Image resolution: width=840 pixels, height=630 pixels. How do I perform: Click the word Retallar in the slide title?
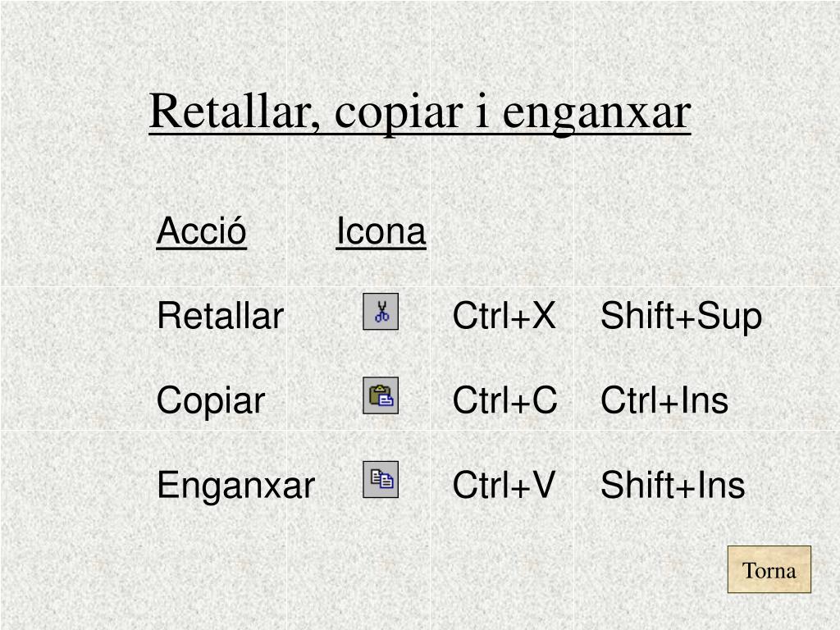pos(235,112)
